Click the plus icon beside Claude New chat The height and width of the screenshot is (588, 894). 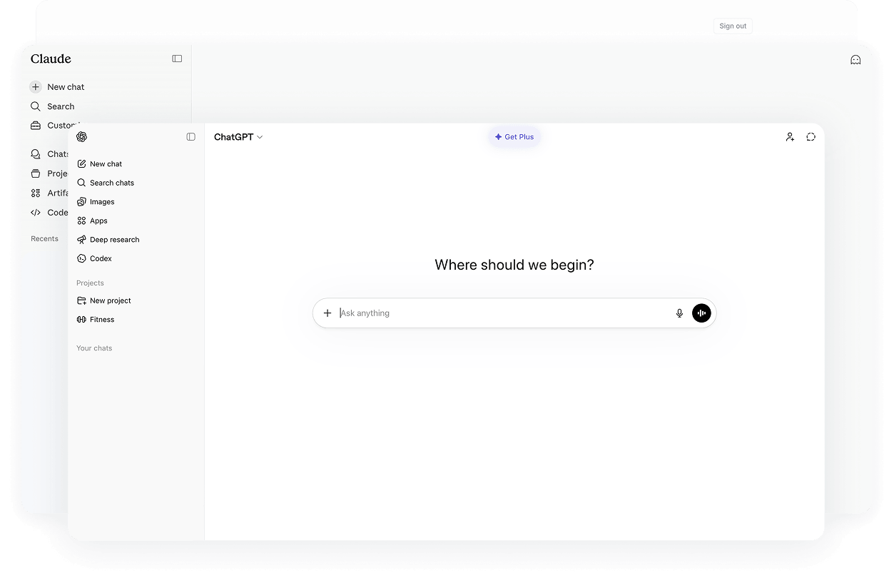click(36, 87)
